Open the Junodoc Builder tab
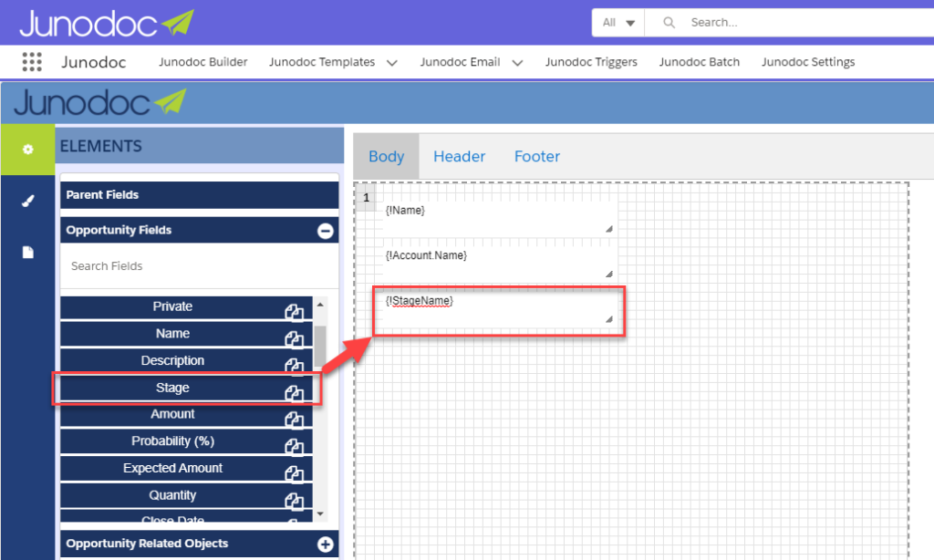The width and height of the screenshot is (934, 560). pos(202,62)
